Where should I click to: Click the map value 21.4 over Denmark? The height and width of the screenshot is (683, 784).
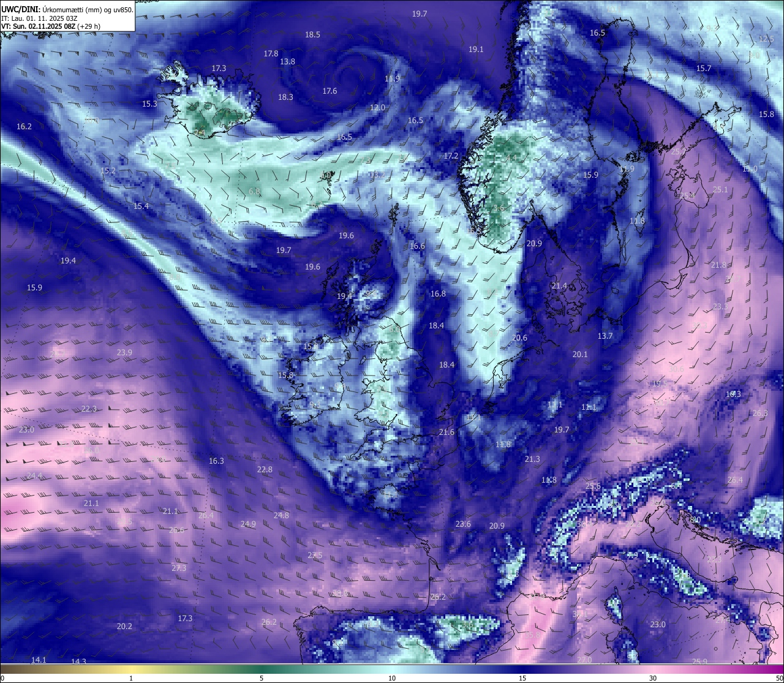coord(559,286)
